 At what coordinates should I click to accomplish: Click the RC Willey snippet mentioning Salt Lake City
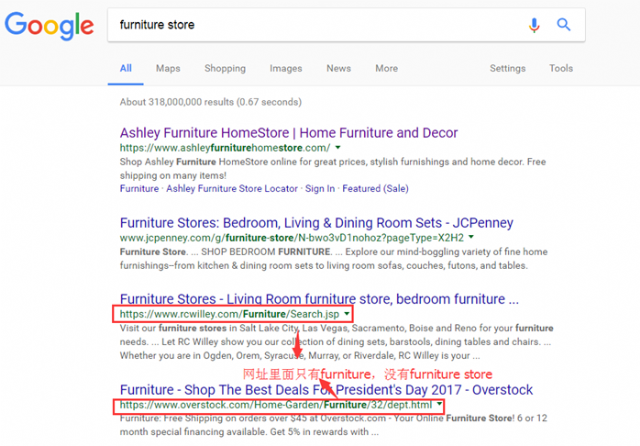pos(336,342)
